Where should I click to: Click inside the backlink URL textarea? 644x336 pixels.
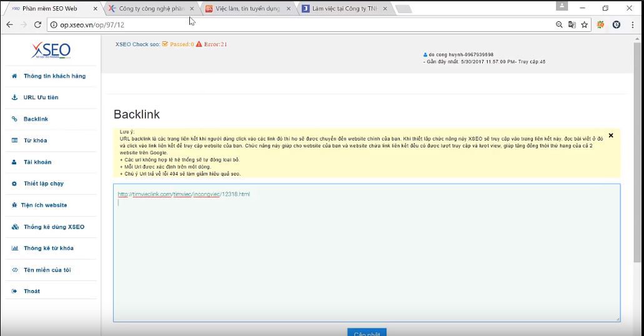(x=367, y=252)
